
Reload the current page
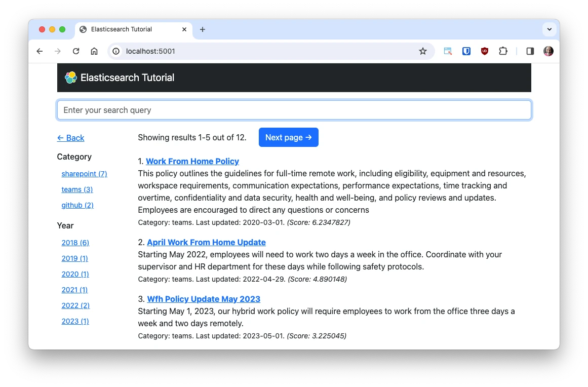pos(76,51)
